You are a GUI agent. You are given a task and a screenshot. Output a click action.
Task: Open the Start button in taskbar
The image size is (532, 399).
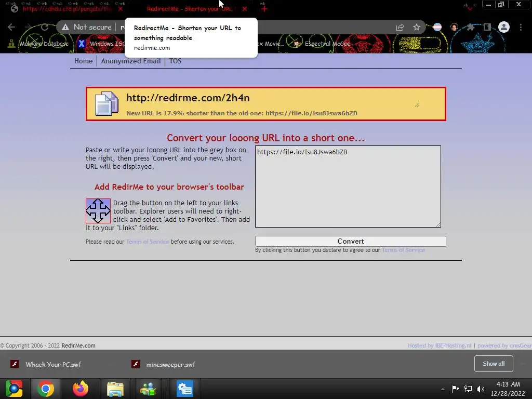[x=14, y=389]
